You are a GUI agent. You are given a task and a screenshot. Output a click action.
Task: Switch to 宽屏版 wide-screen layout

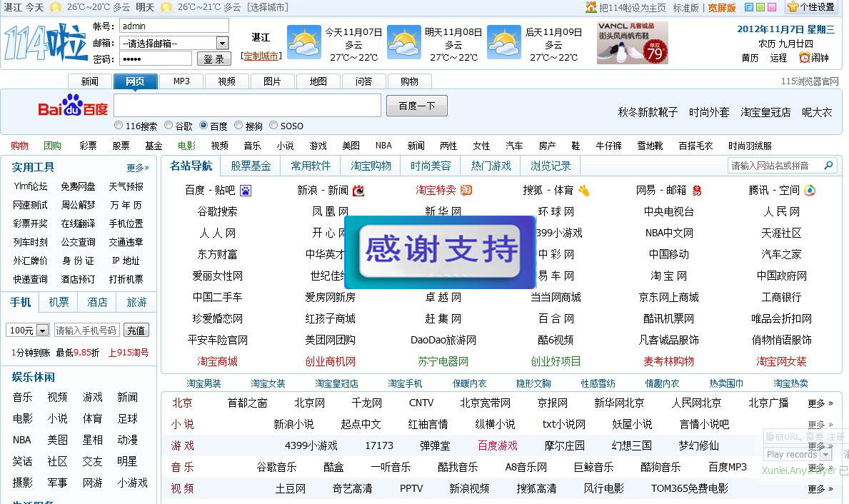pos(722,8)
